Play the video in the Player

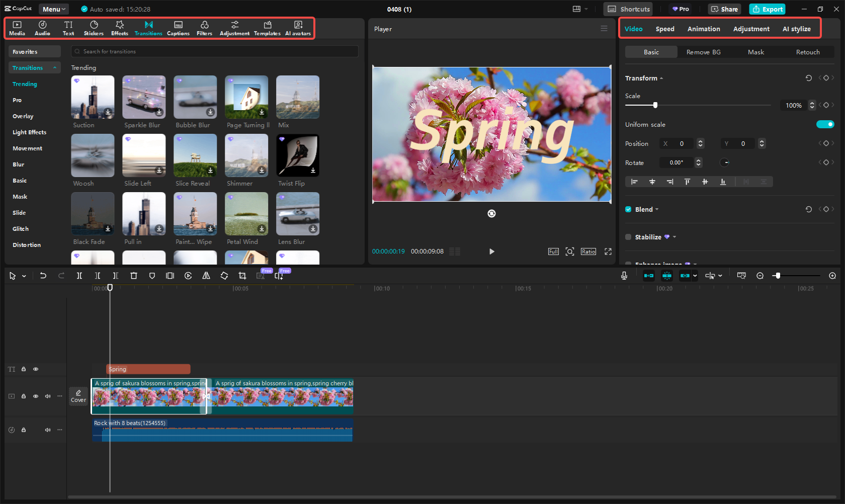(x=491, y=251)
